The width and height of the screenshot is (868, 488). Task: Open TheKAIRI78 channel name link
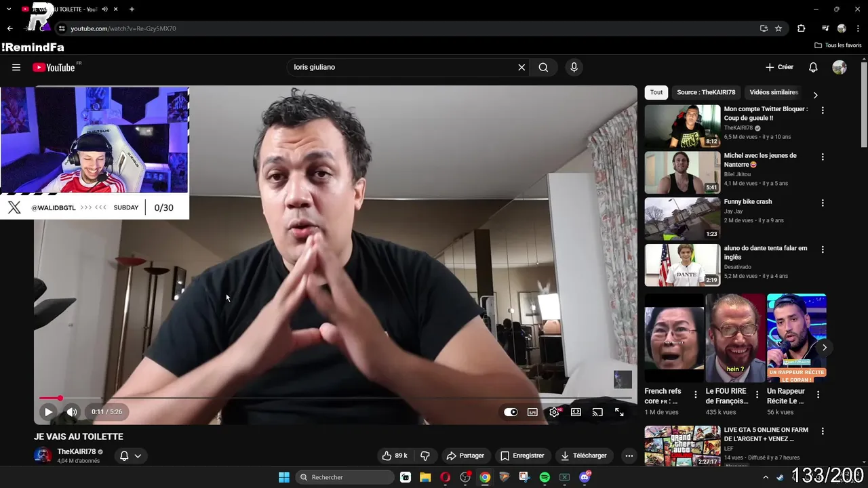(76, 451)
